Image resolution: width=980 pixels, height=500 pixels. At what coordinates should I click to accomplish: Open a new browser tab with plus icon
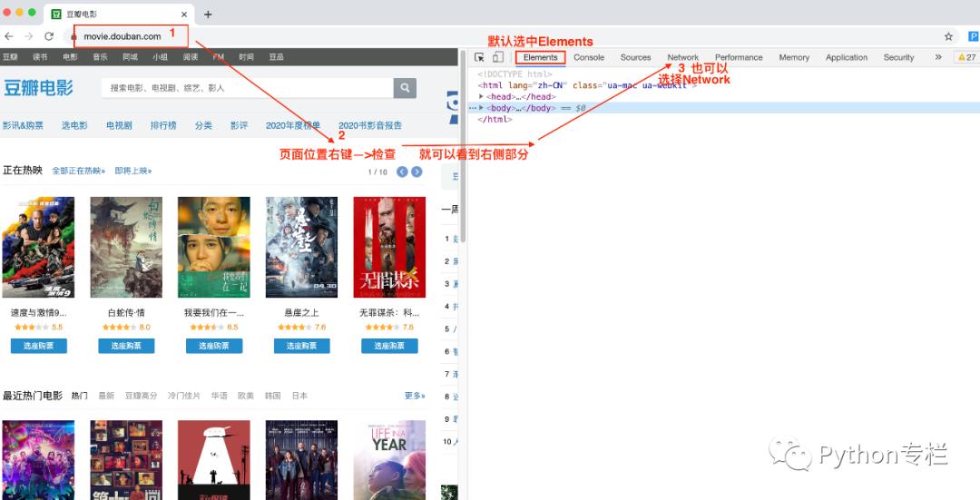tap(208, 15)
